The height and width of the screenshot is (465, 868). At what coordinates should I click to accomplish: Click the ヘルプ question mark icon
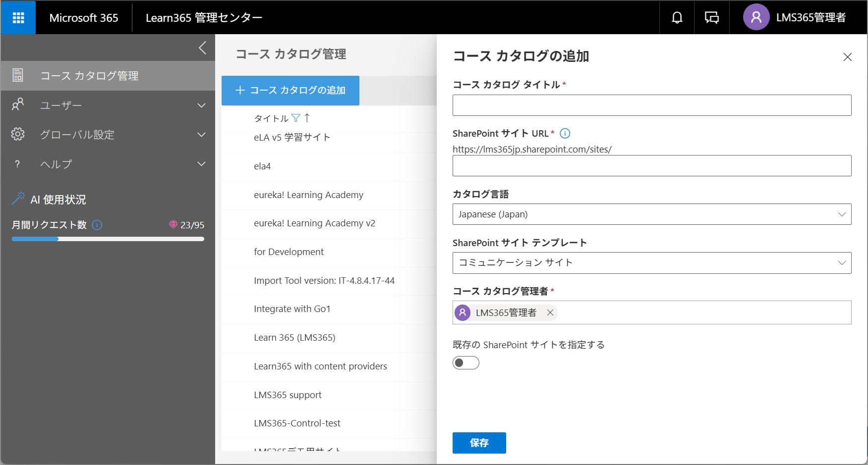(x=17, y=164)
